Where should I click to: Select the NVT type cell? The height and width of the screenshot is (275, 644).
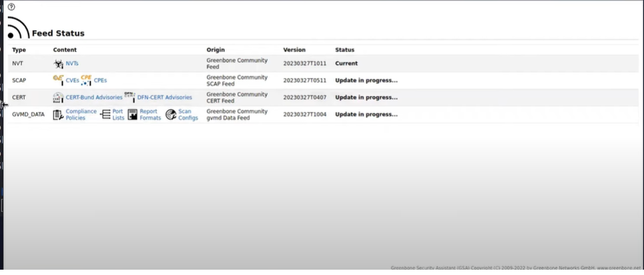(x=18, y=64)
